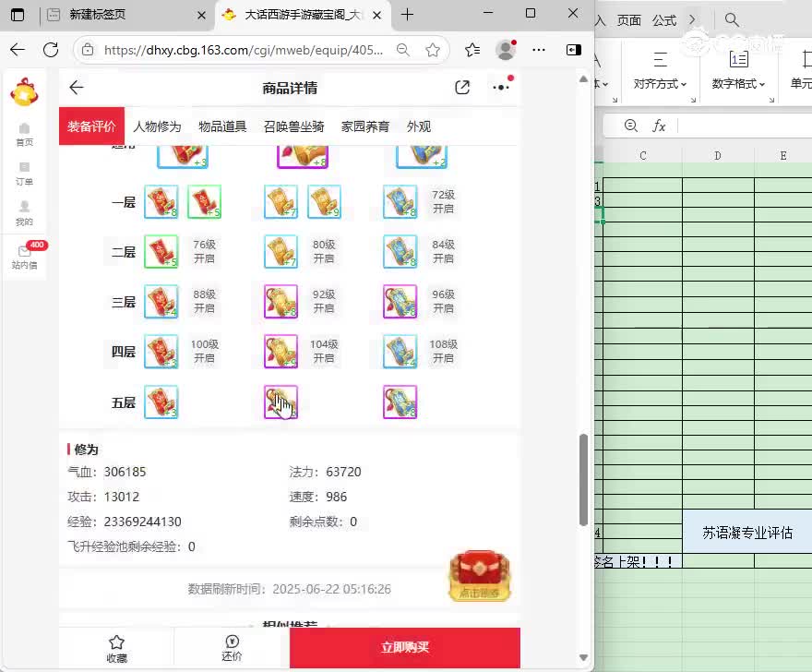Add item to favorites with 收藏
812x672 pixels.
116,649
